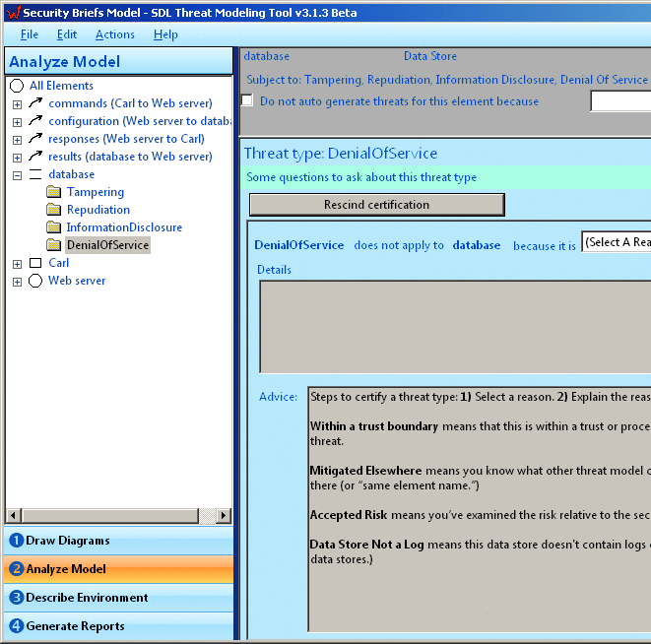Click the InformationDisclosure folder icon
651x644 pixels.
click(x=53, y=228)
